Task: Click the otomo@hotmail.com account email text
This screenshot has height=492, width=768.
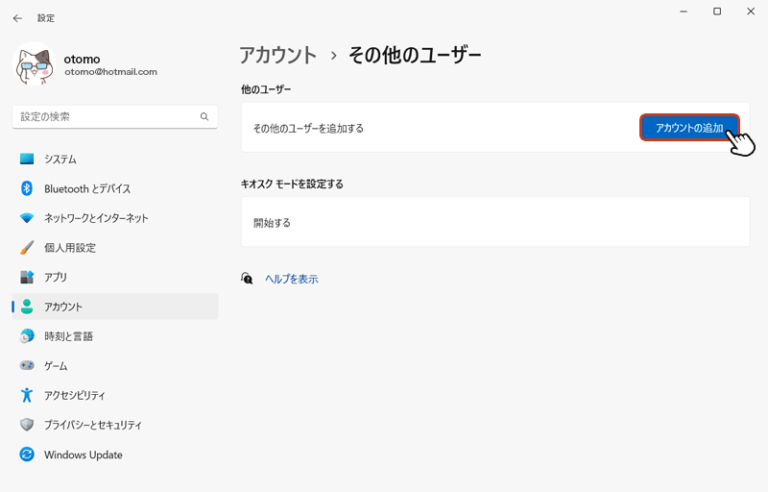Action: [x=110, y=72]
